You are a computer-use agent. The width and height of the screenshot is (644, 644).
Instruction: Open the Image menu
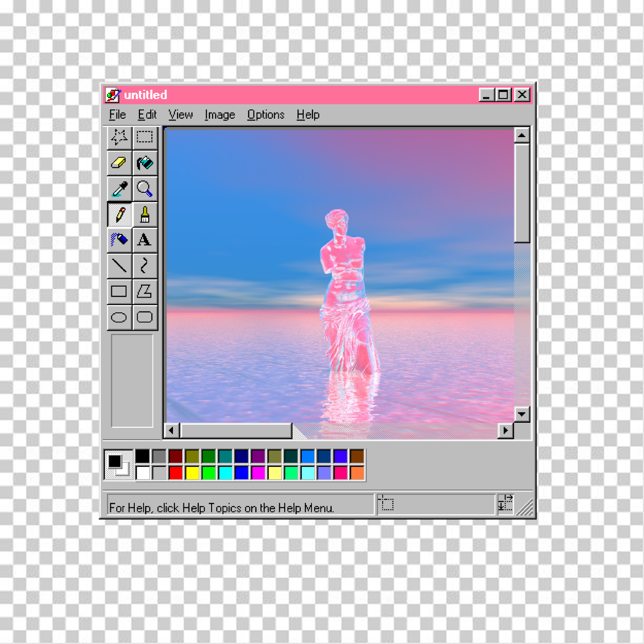(219, 115)
